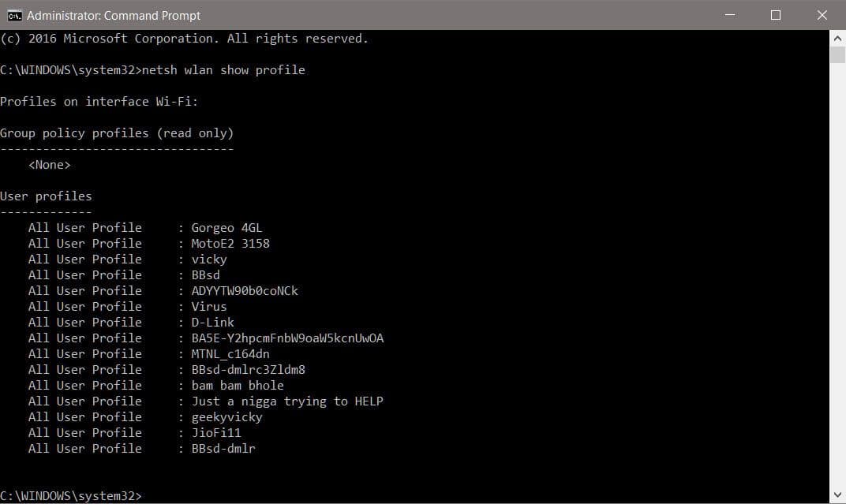The height and width of the screenshot is (504, 846).
Task: Click the 'JioFi11' profile name
Action: click(x=216, y=432)
